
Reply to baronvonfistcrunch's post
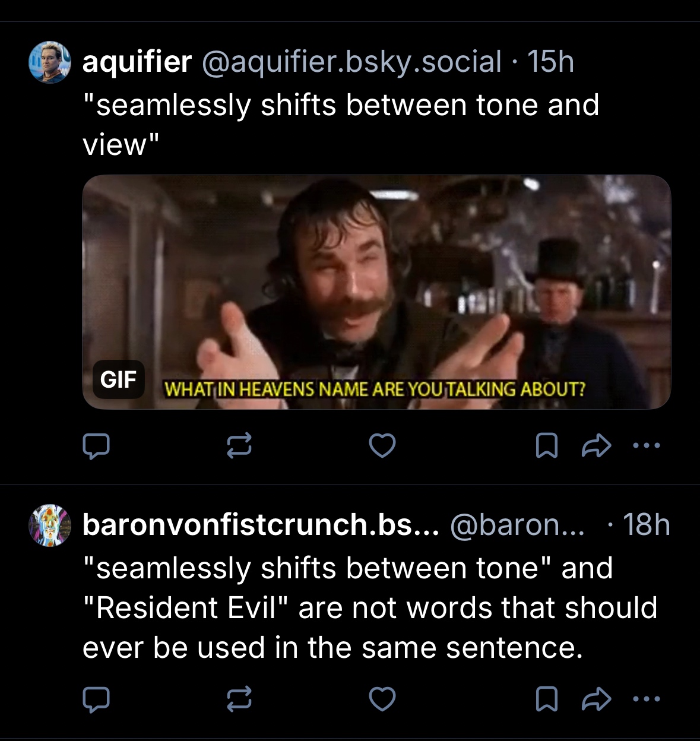pyautogui.click(x=96, y=699)
